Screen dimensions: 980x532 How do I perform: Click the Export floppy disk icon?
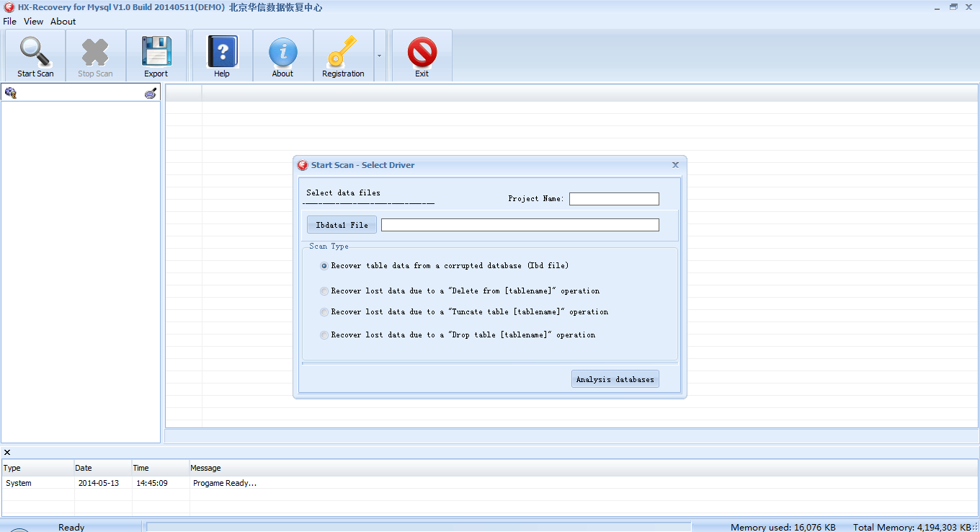[x=156, y=52]
